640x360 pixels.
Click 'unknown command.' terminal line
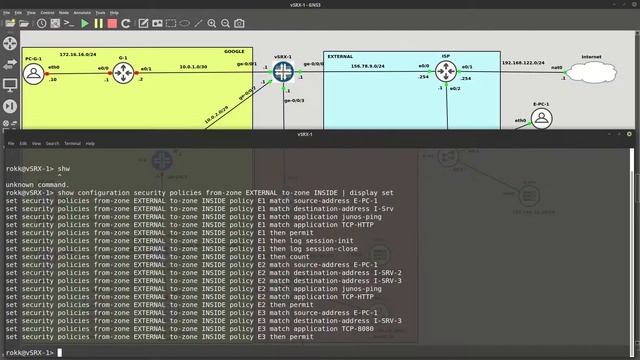pos(38,184)
